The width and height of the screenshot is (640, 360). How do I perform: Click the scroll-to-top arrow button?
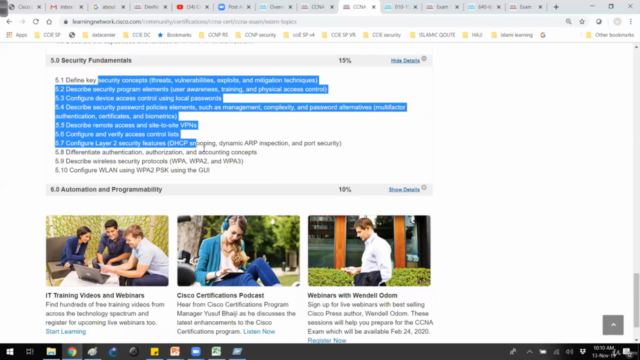tap(613, 325)
